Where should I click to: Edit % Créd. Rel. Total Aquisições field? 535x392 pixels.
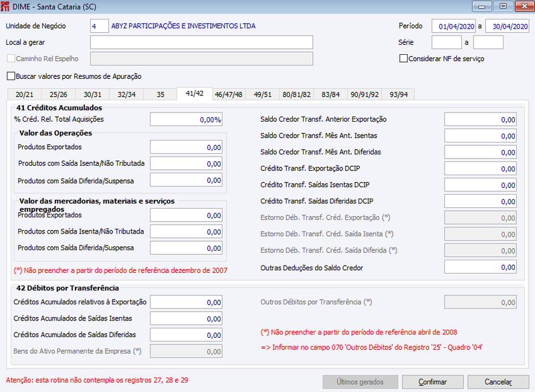pyautogui.click(x=187, y=120)
